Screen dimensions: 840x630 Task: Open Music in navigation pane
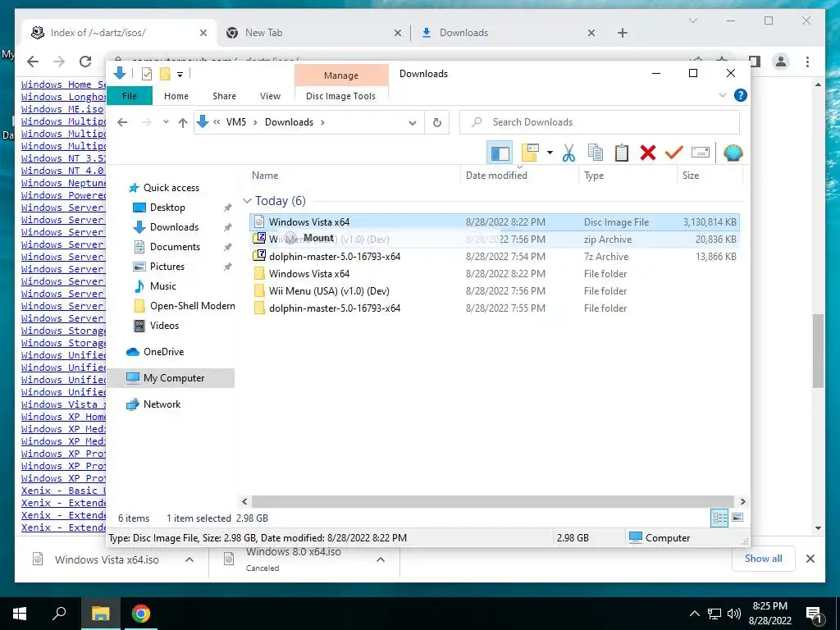tap(163, 286)
